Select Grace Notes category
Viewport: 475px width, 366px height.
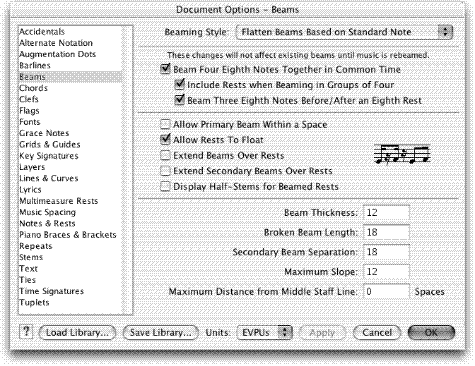tap(70, 133)
